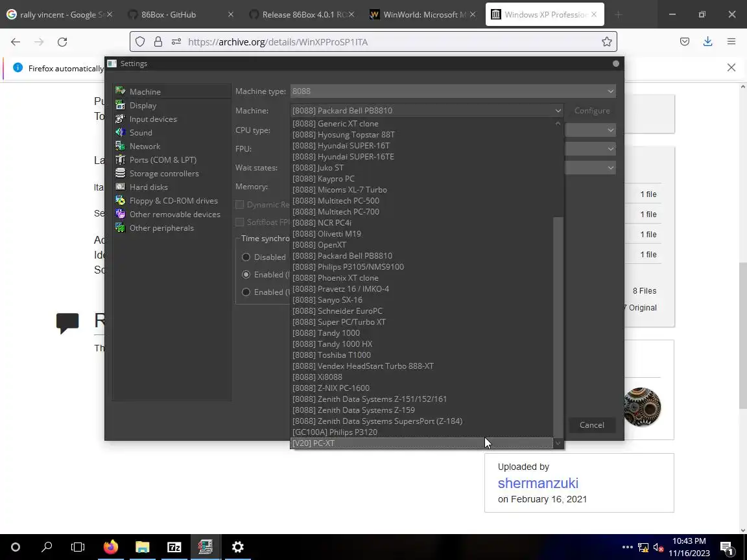This screenshot has height=560, width=747.
Task: Choose [8088] Schneider EuroPC
Action: click(421, 311)
